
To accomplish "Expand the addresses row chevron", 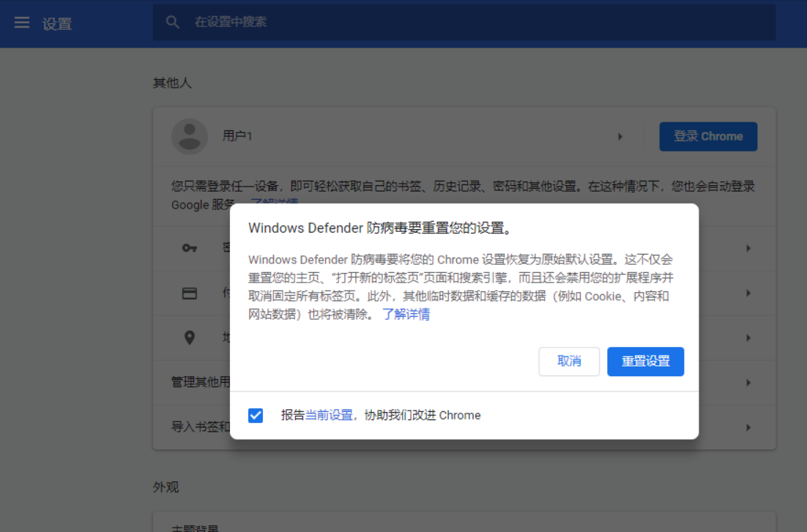I will click(748, 338).
